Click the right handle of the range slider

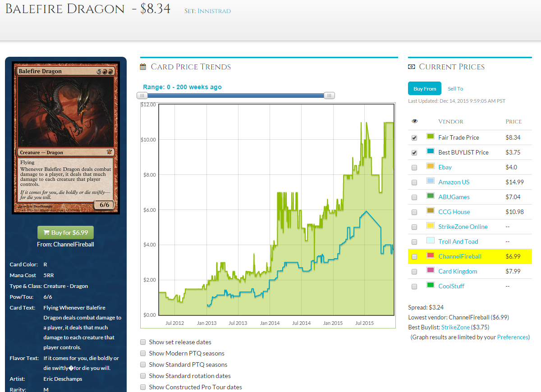[x=330, y=96]
